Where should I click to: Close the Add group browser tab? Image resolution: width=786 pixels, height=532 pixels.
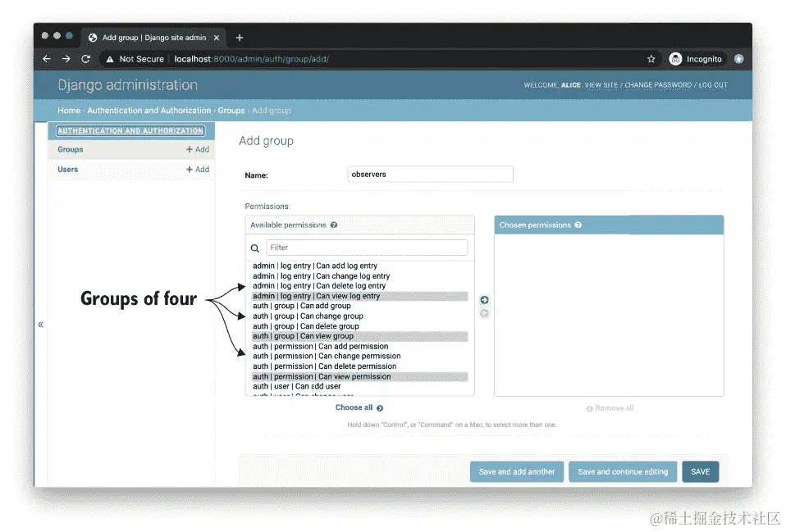217,38
